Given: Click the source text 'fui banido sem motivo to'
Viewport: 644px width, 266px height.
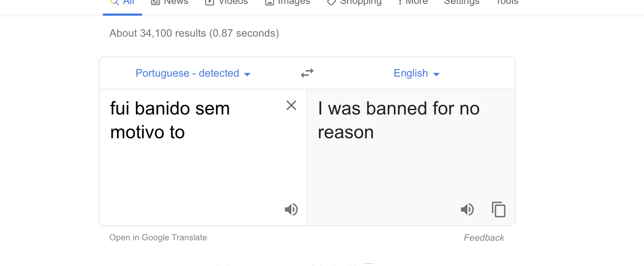Looking at the screenshot, I should (170, 120).
